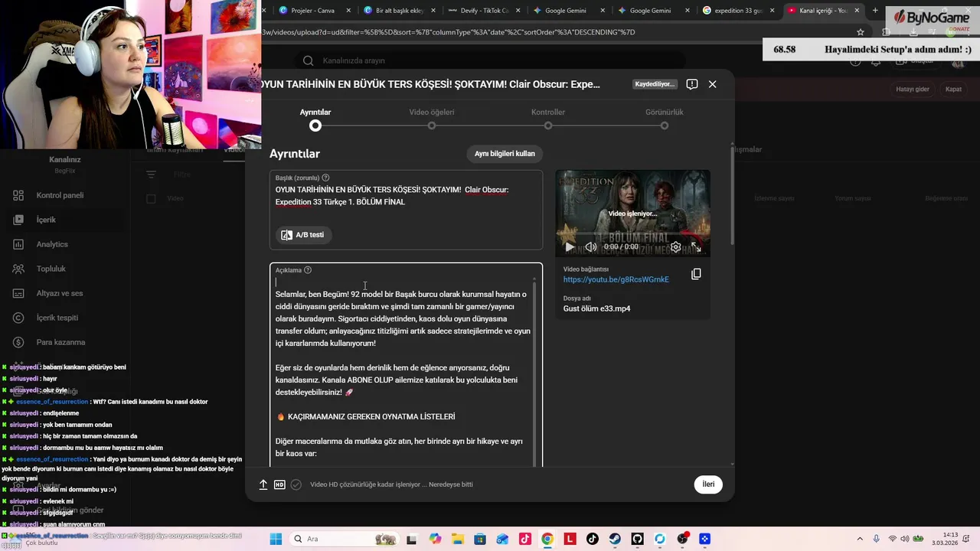Click the help icon next to Açıklama
Screen dimensions: 980x551
coord(308,270)
